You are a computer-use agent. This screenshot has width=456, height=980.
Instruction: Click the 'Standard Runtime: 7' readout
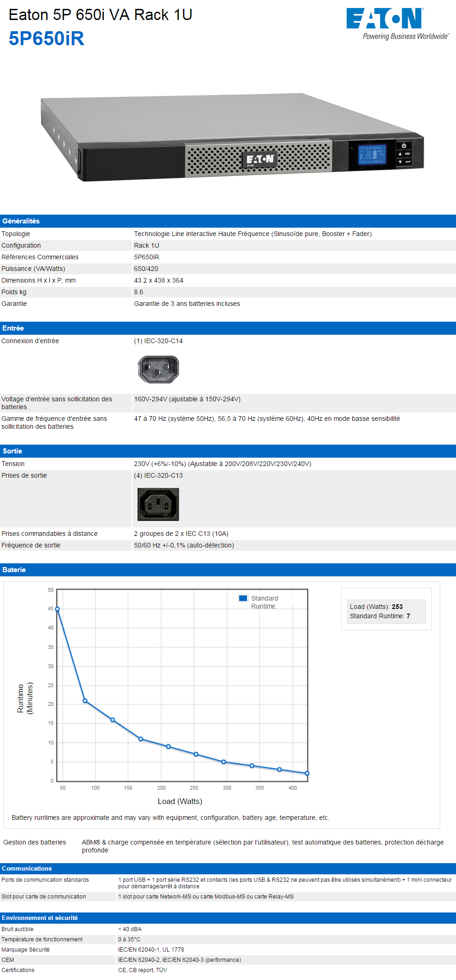[x=380, y=616]
